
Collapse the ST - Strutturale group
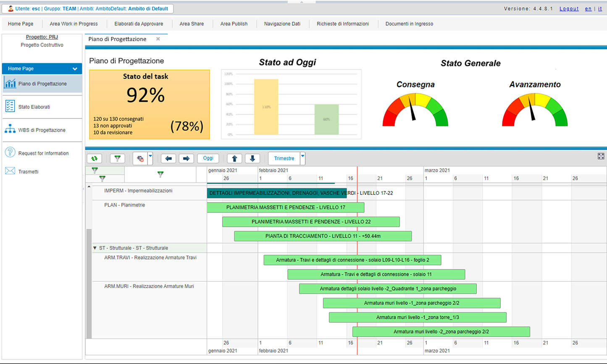point(95,248)
